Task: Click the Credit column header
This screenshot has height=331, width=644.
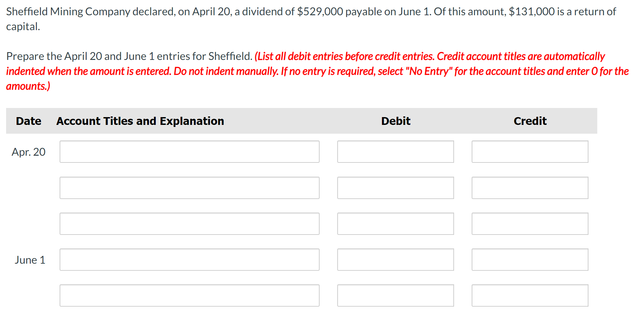Action: click(530, 121)
